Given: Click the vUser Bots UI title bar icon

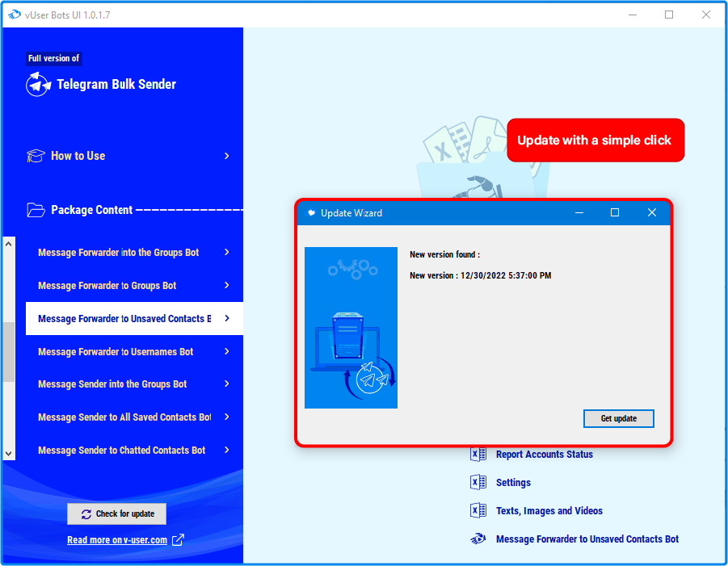Looking at the screenshot, I should (x=15, y=15).
